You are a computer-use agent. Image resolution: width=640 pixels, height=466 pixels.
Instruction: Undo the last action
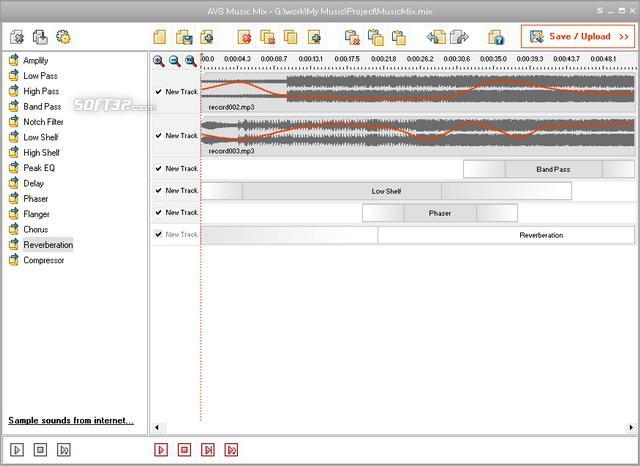coord(436,37)
